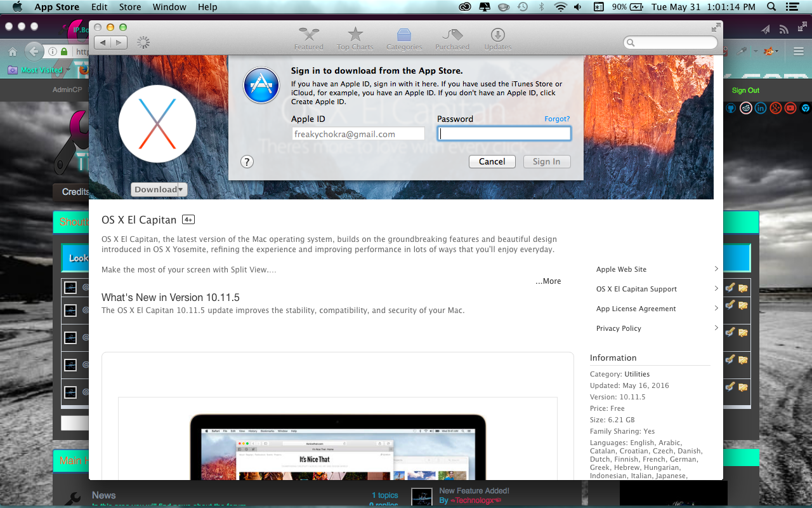The image size is (812, 508).
Task: Open Time Machine menu bar icon
Action: coord(522,7)
